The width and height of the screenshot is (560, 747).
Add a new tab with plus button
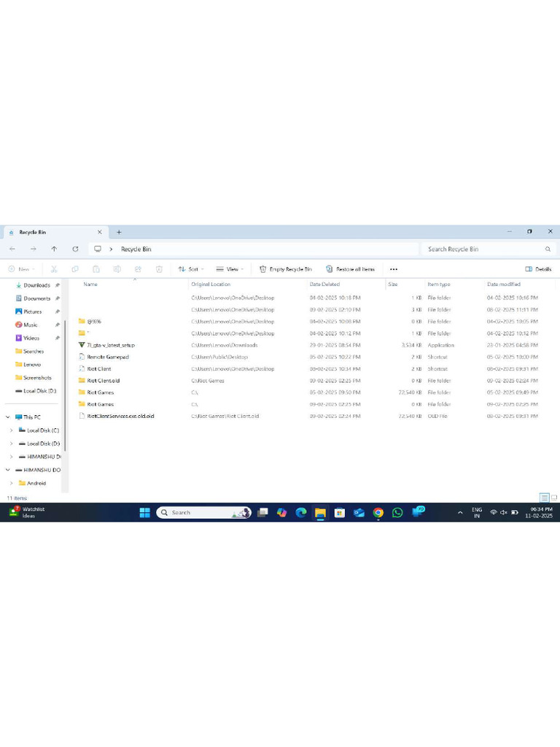(x=119, y=232)
